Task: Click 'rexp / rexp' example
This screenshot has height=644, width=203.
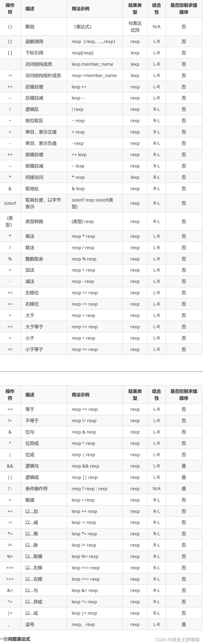Action: [83, 248]
